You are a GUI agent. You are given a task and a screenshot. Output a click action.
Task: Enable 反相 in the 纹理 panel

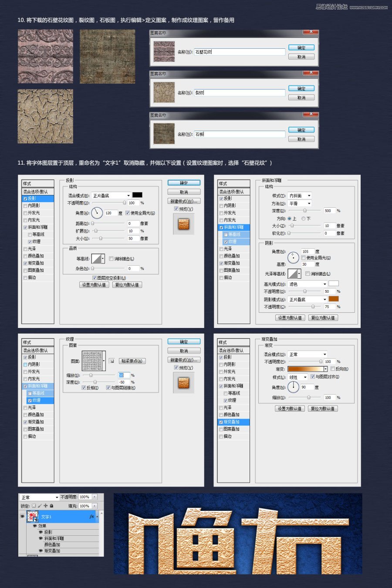84,388
